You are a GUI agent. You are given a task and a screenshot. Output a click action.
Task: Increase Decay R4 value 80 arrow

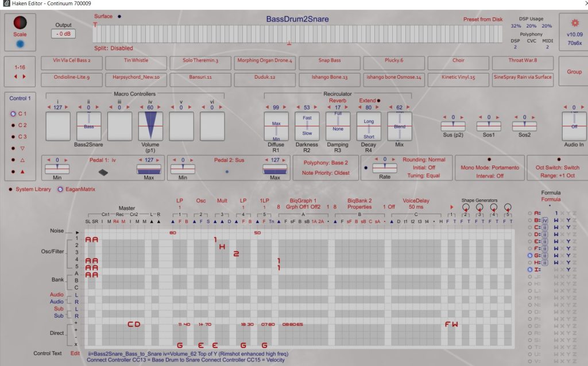tap(377, 107)
